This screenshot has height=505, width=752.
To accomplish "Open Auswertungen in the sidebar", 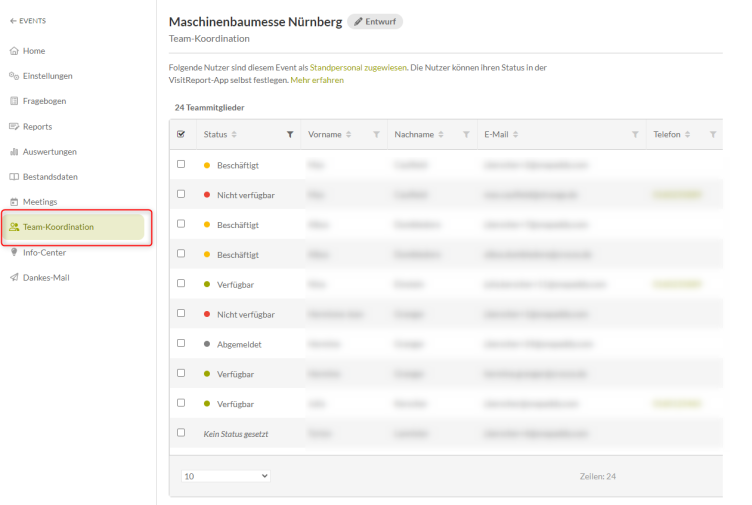I will point(50,152).
